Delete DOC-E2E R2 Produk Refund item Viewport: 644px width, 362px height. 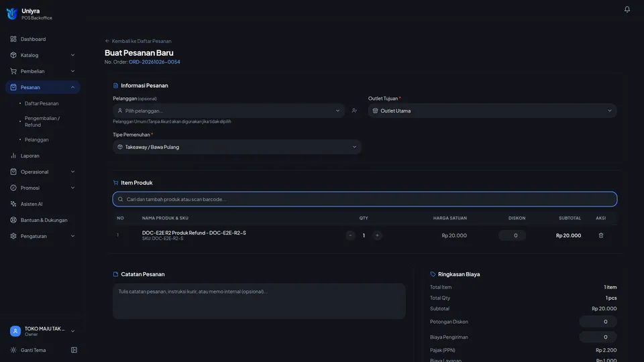click(600, 235)
